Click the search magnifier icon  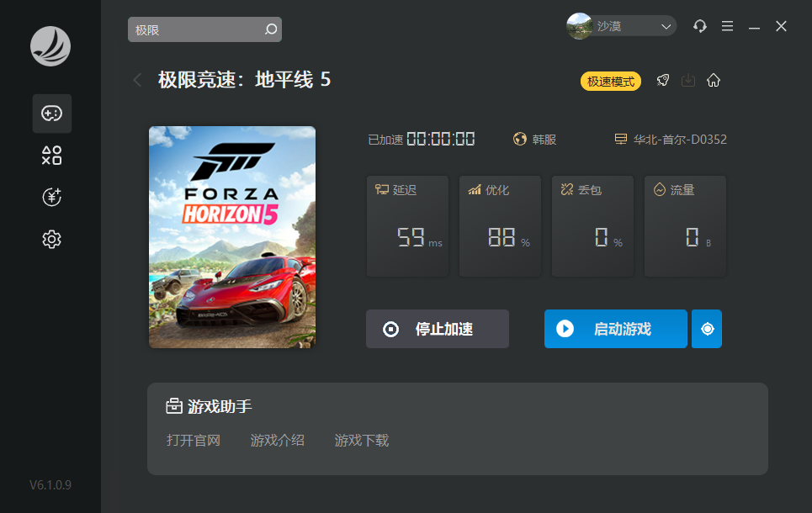(270, 30)
